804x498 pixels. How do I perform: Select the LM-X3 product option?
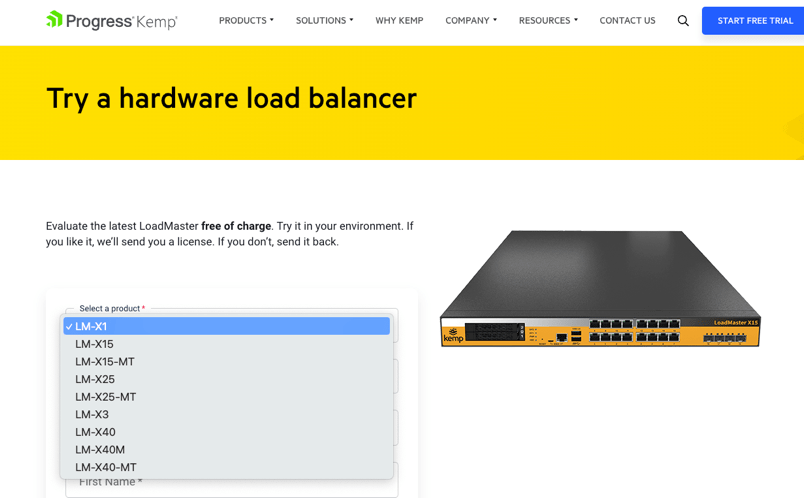(x=227, y=414)
